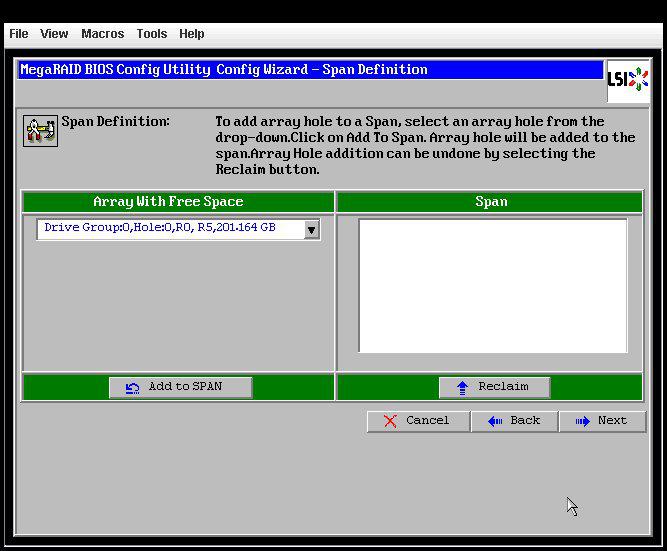667x551 pixels.
Task: Click the LSI logo icon
Action: 628,80
